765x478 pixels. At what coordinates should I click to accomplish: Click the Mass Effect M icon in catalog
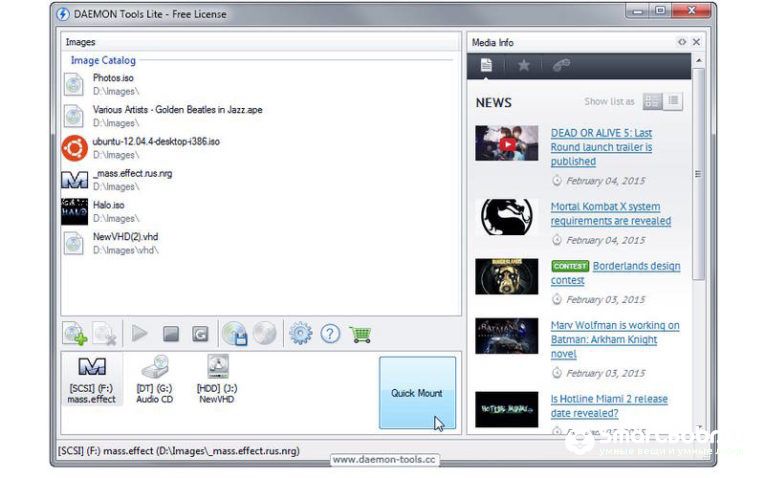74,180
